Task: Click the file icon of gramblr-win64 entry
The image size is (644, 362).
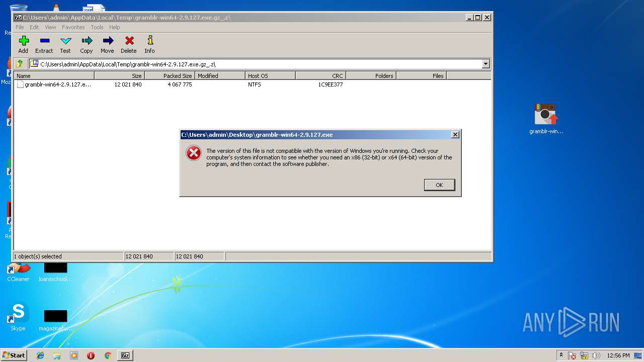Action: click(x=20, y=84)
